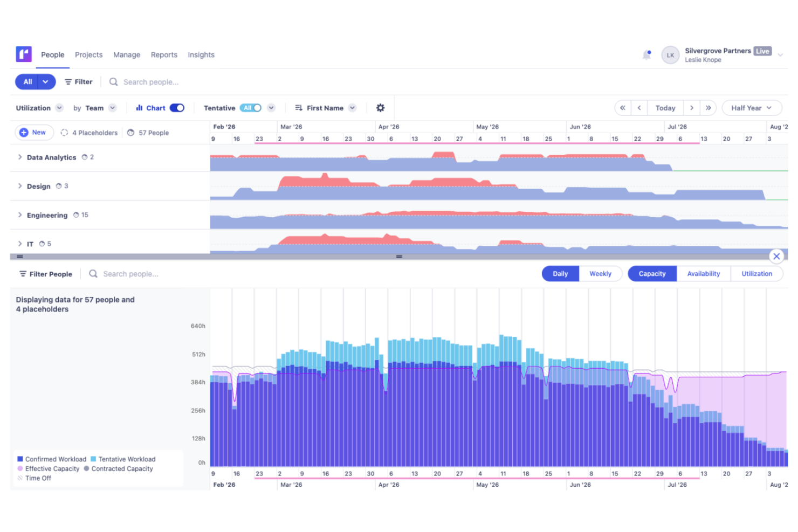The image size is (798, 532).
Task: Click the horizontal panel resize divider handle
Action: point(399,257)
